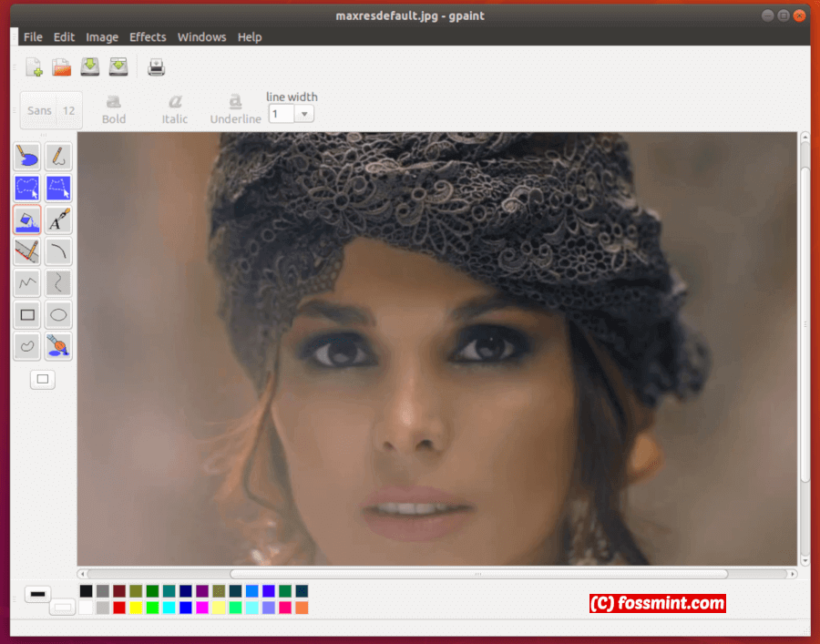Select the Rectangle shape tool
This screenshot has width=820, height=644.
pos(26,314)
